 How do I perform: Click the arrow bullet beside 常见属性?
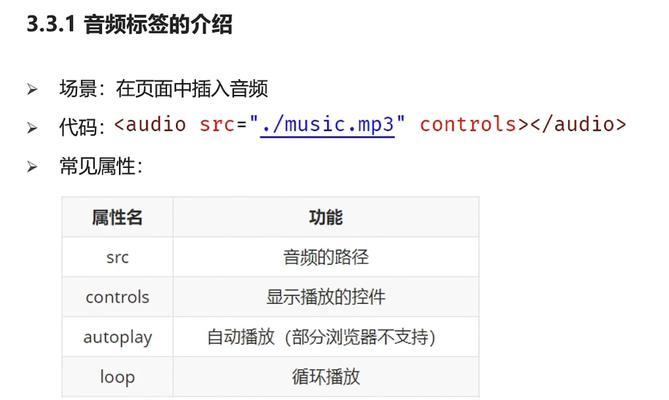pyautogui.click(x=32, y=167)
